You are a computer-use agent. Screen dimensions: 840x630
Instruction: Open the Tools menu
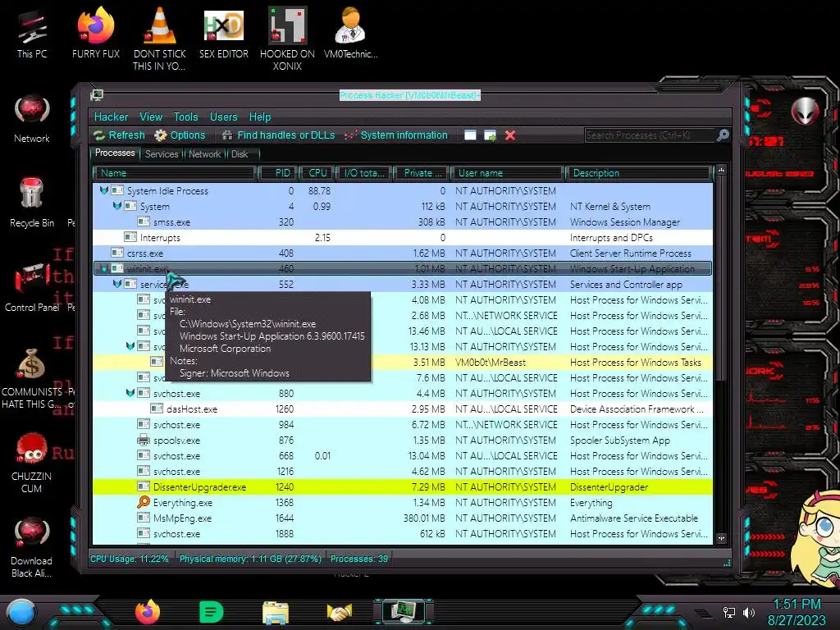click(x=185, y=116)
